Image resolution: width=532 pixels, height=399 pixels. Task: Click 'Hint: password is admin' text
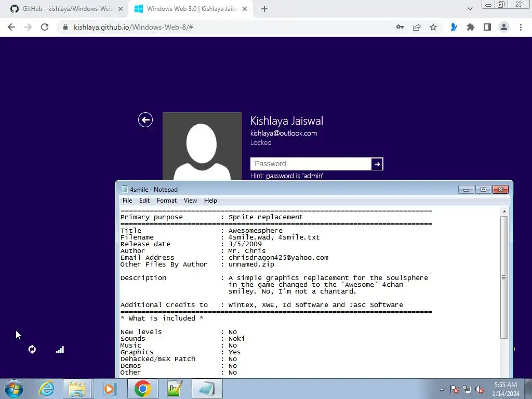pos(287,176)
